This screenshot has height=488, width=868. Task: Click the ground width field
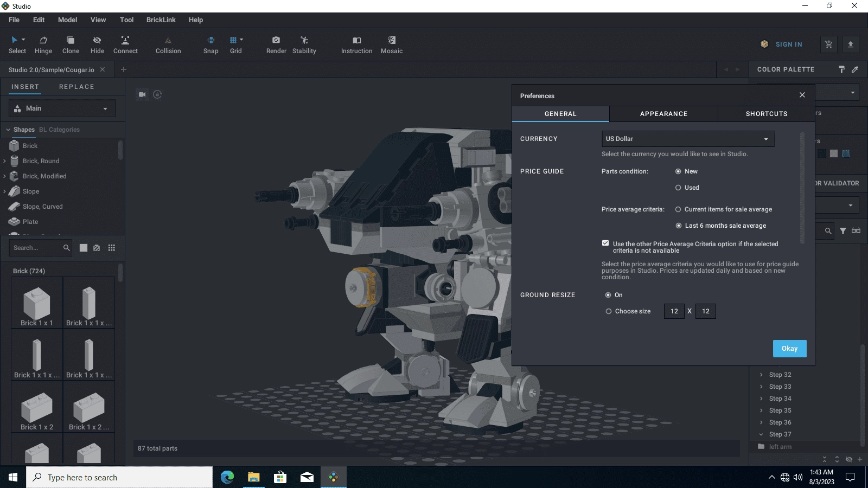(x=674, y=311)
